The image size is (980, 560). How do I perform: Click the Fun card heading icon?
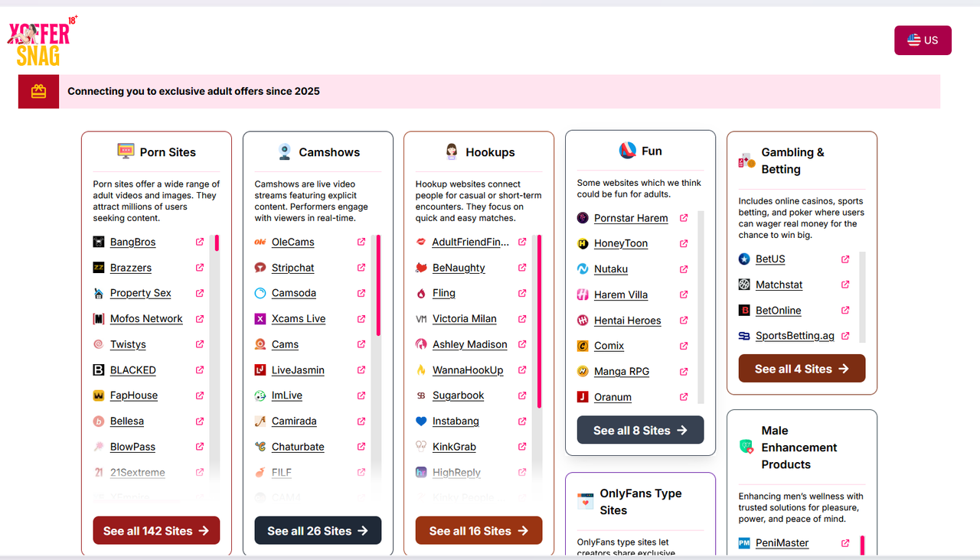[628, 151]
